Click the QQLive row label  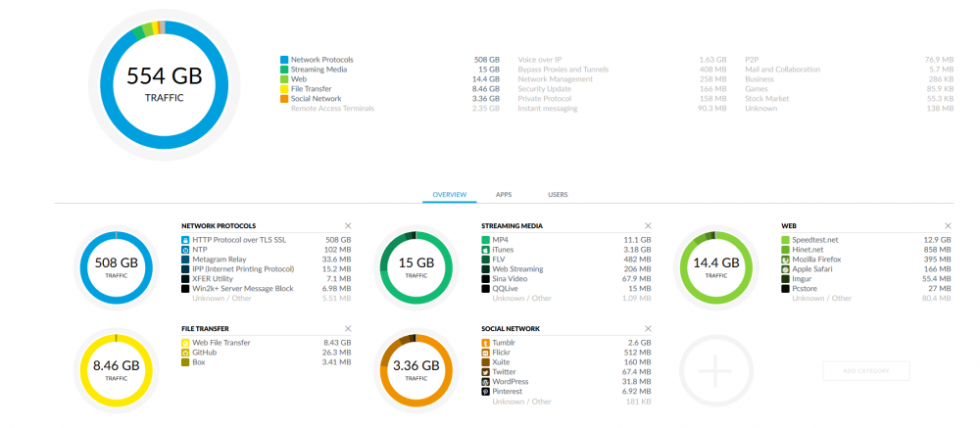(x=503, y=289)
